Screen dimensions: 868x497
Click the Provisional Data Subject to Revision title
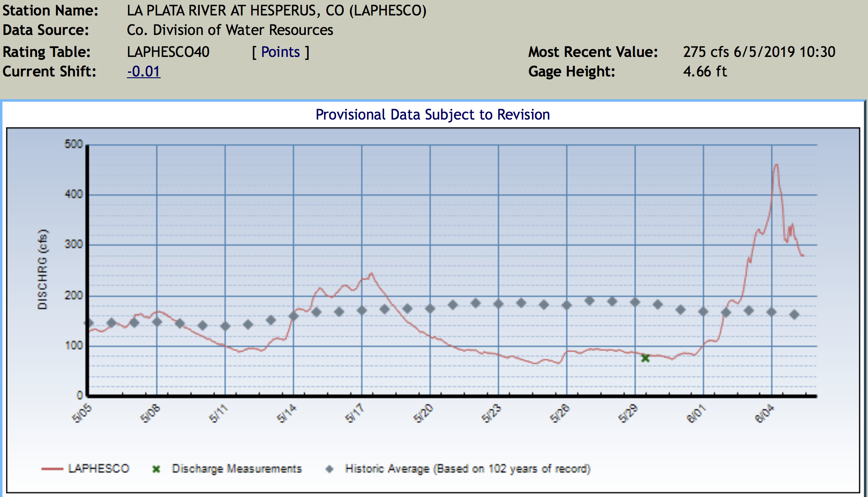433,115
